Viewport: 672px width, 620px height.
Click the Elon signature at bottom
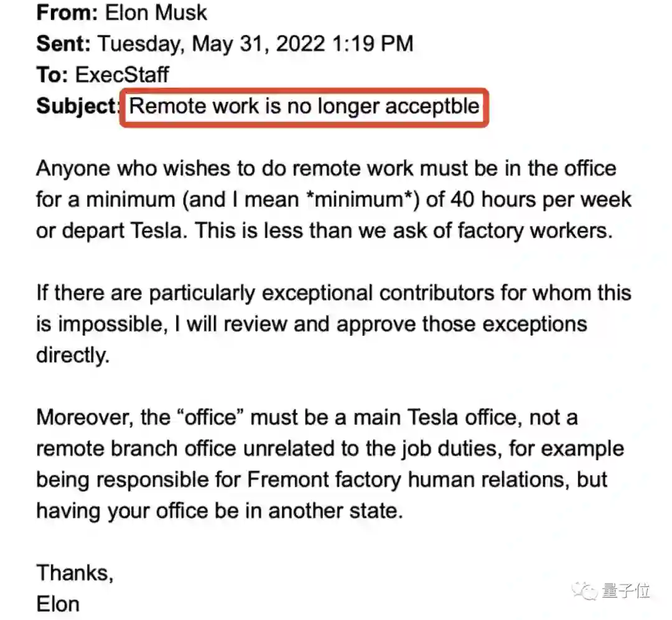click(58, 604)
